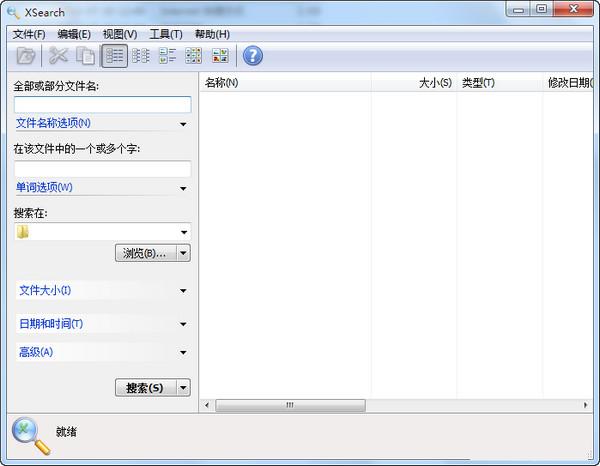600x466 pixels.
Task: Sort by the 大小(S) column header
Action: (x=414, y=82)
